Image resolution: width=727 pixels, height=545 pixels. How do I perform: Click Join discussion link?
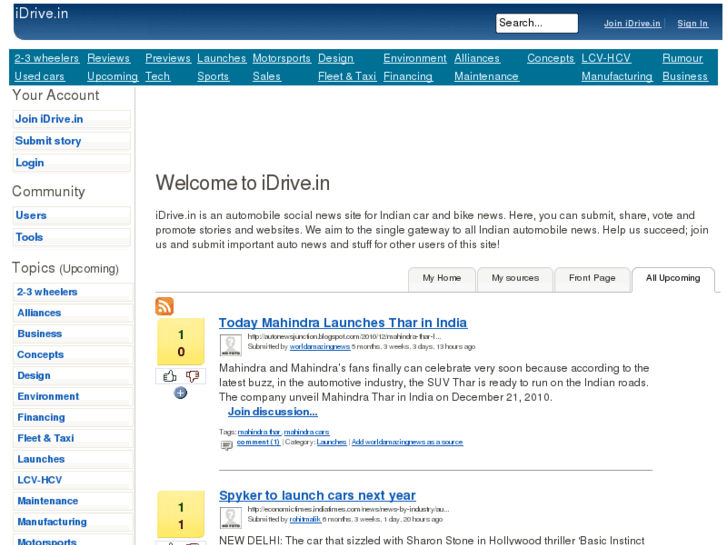click(x=273, y=411)
